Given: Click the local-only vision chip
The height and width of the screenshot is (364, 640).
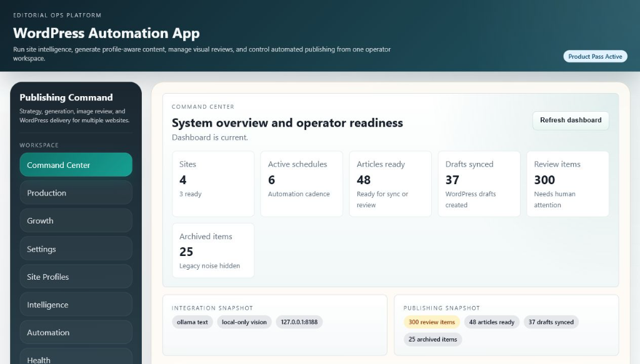Looking at the screenshot, I should coord(244,322).
